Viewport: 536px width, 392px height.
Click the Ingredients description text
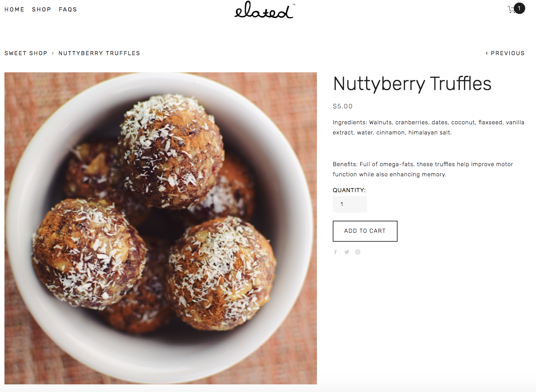[x=428, y=127]
